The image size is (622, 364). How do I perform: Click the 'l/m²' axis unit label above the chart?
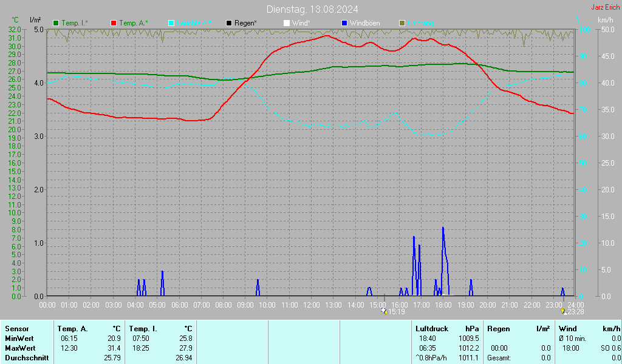[x=35, y=20]
